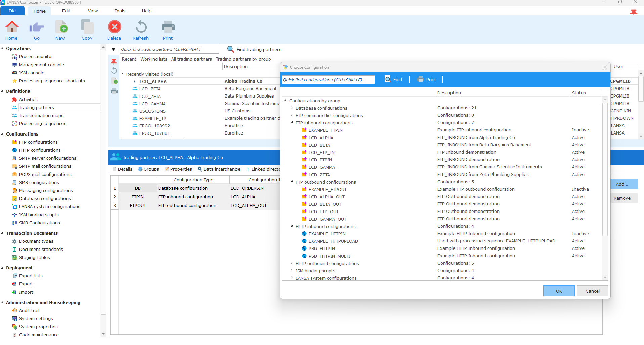This screenshot has height=345, width=644.
Task: Open Processing sequence shortcuts star item
Action: (x=52, y=81)
